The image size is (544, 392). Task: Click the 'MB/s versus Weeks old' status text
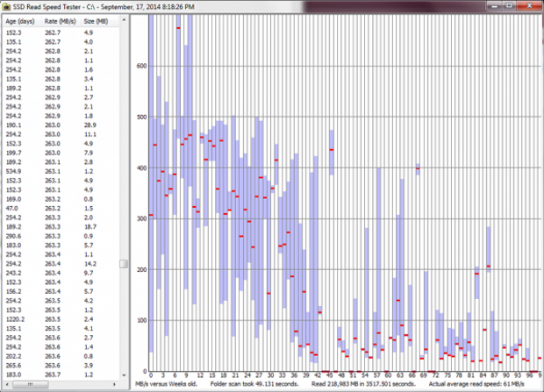(x=167, y=384)
